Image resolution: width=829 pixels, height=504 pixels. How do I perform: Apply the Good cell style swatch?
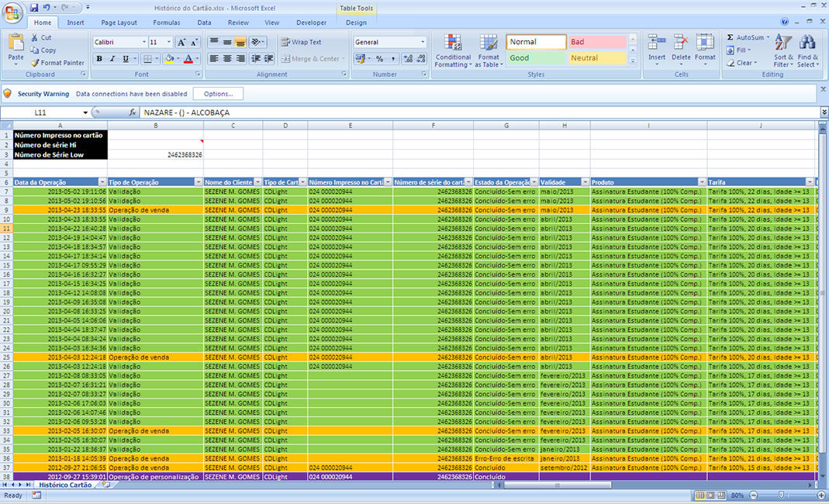click(536, 58)
